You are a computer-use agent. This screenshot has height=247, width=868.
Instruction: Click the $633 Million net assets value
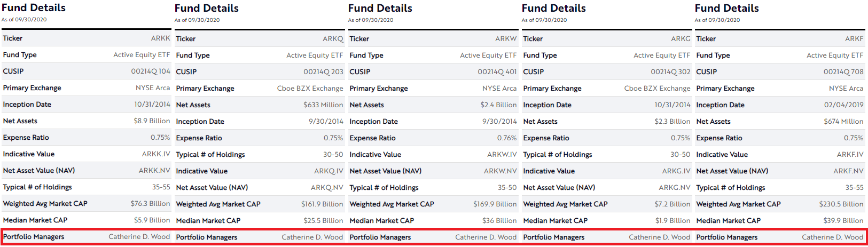tap(323, 105)
